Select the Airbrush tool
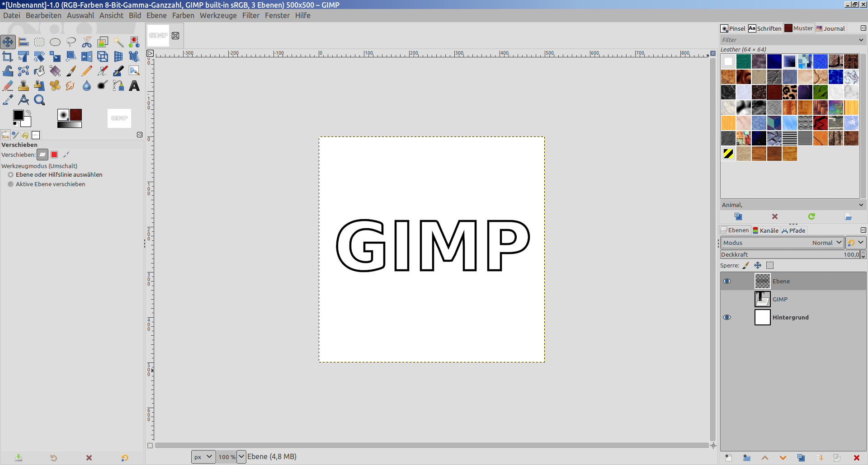 [103, 71]
